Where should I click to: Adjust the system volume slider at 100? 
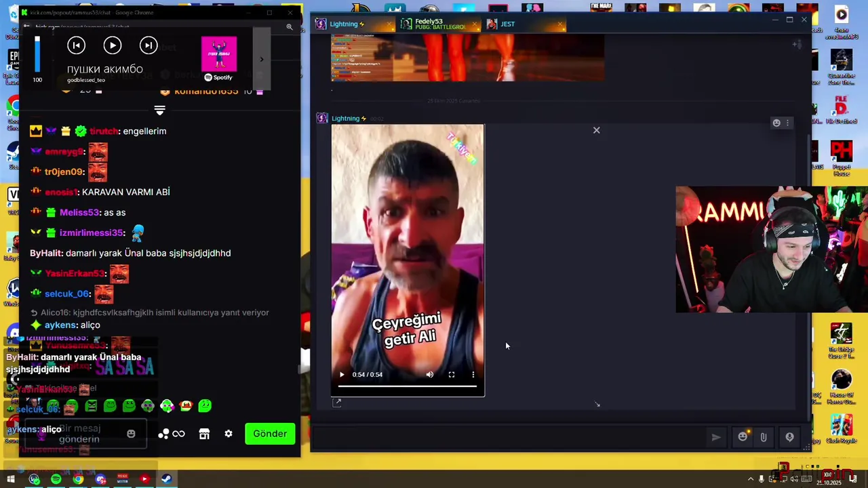(37, 54)
